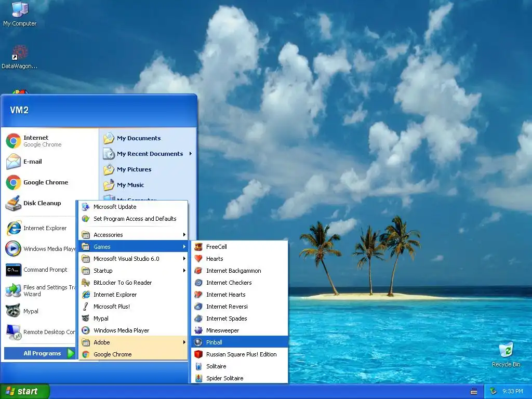Launch Internet Checkers from Games
Image resolution: width=532 pixels, height=399 pixels.
coord(240,283)
